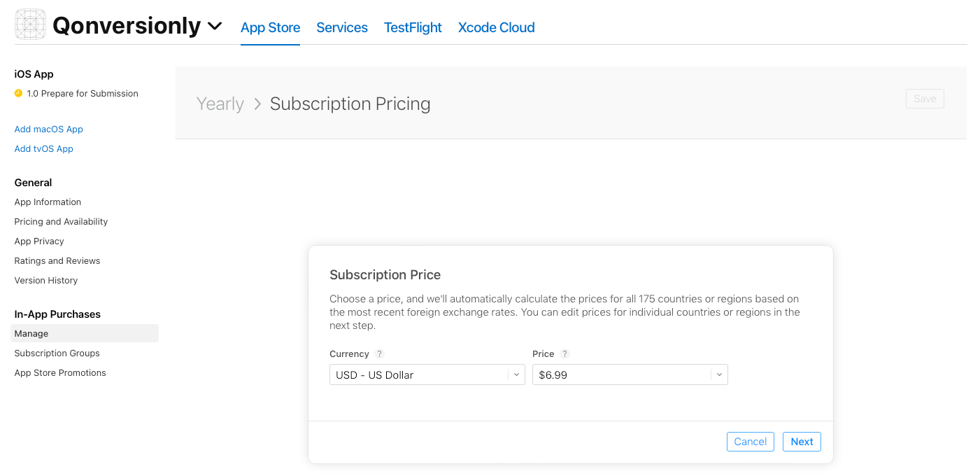Click the yellow Prepare for Submission status icon
The width and height of the screenshot is (980, 476).
click(18, 93)
